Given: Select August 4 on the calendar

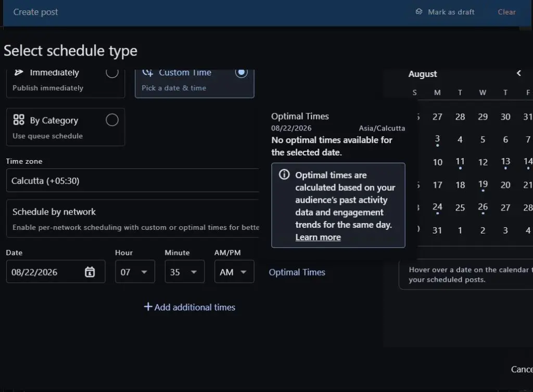Looking at the screenshot, I should pos(460,139).
